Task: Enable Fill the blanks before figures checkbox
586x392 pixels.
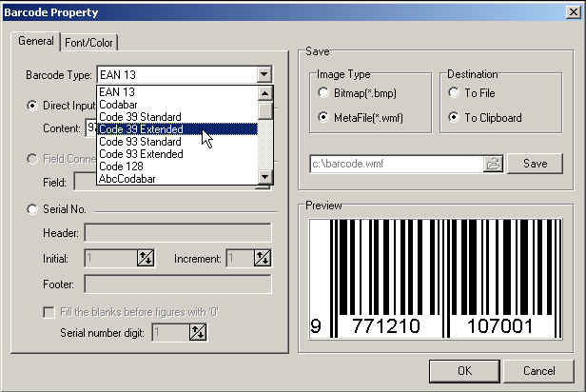Action: pyautogui.click(x=49, y=312)
